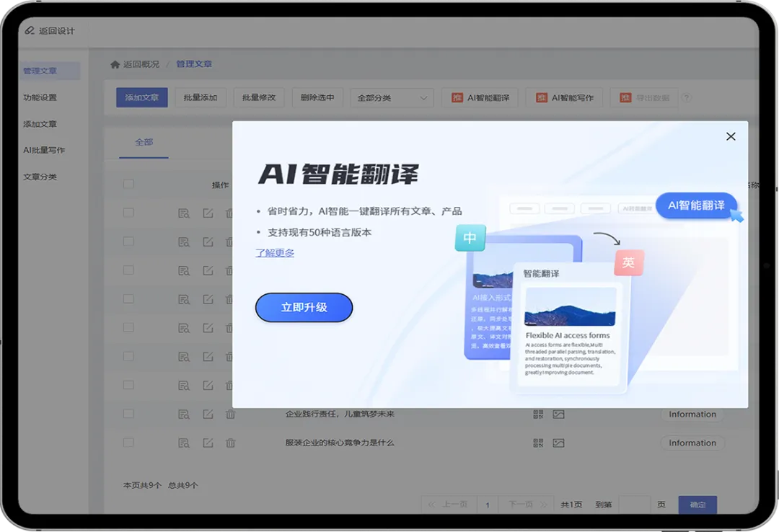Preview the 企业践行责任 article via its magnifier icon
This screenshot has width=779, height=532.
coord(184,414)
